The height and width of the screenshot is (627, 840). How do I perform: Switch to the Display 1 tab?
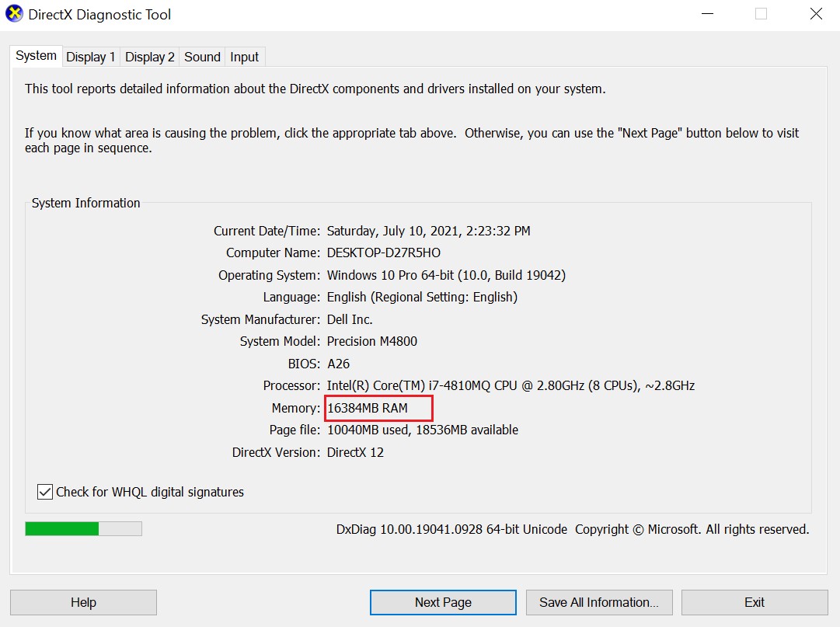point(91,57)
